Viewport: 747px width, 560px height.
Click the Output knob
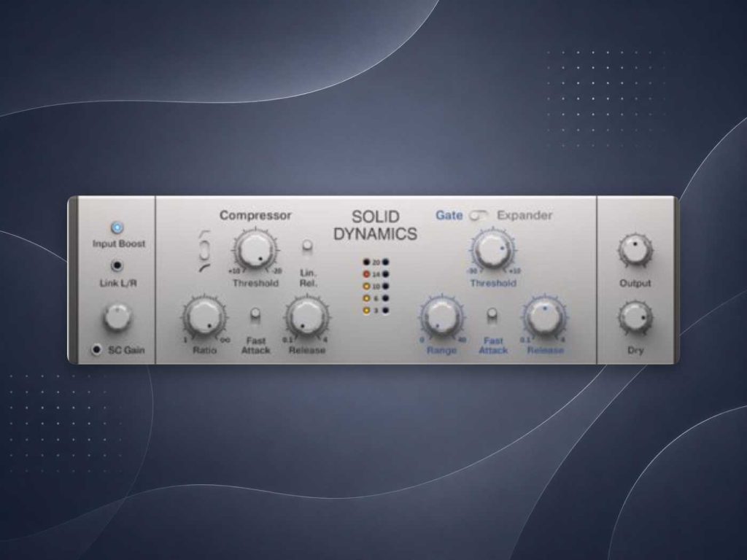pos(635,250)
